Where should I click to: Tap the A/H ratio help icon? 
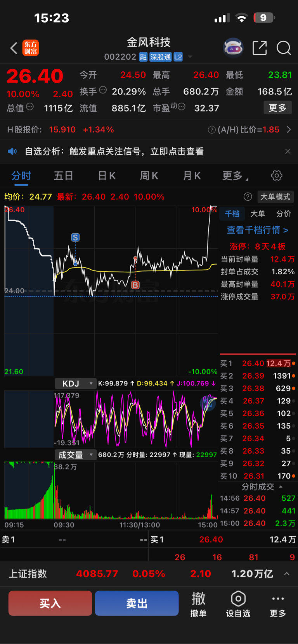click(212, 130)
